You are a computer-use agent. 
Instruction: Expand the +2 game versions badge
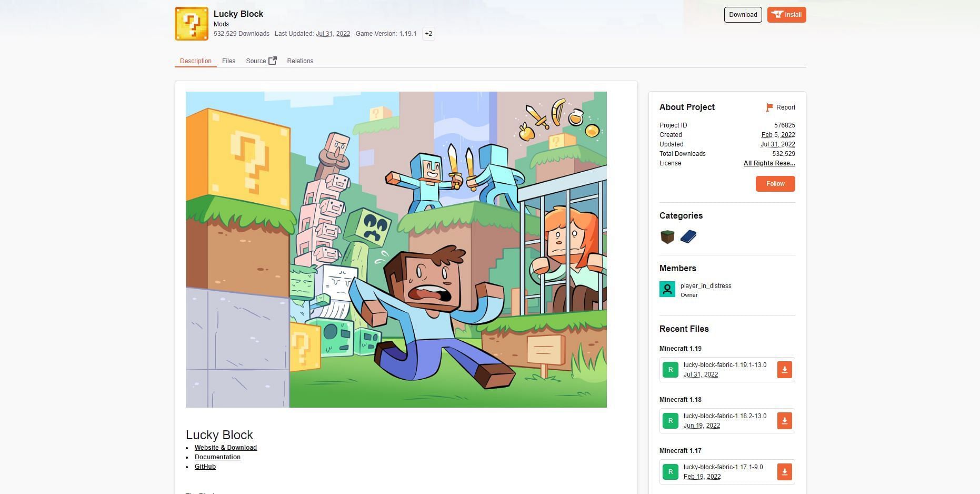[x=428, y=34]
